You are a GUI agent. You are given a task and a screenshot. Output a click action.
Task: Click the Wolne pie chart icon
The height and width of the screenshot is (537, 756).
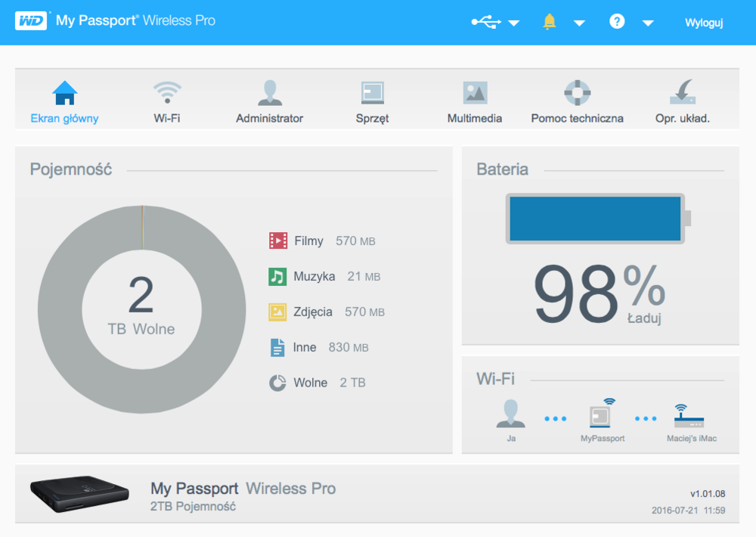(277, 383)
